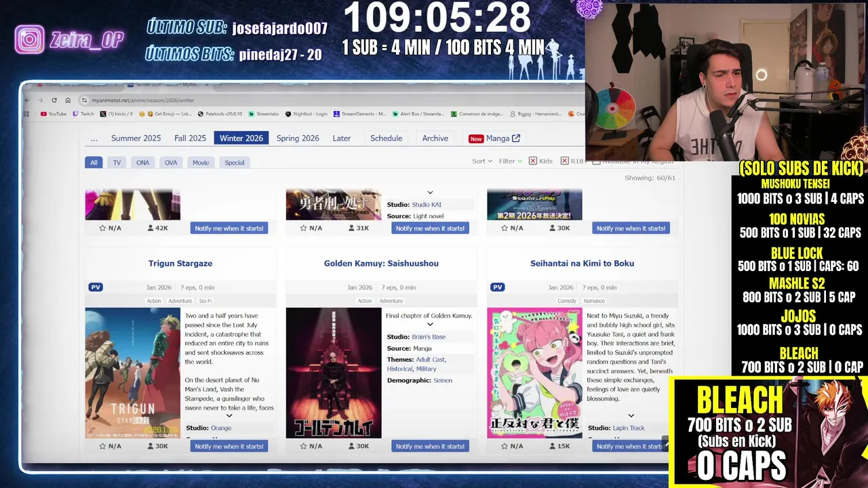Click the score star under Golden Kamuy

pos(303,446)
